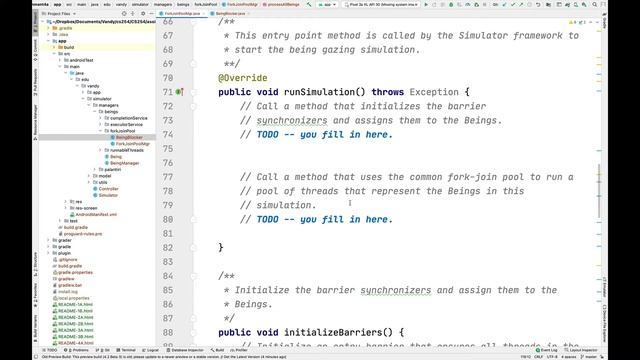Open the Logcat tool window
The image size is (640, 360).
click(151, 350)
